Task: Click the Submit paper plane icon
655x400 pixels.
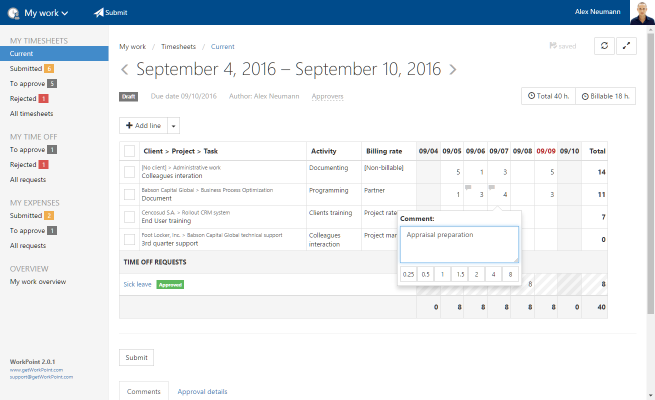Action: [x=98, y=13]
